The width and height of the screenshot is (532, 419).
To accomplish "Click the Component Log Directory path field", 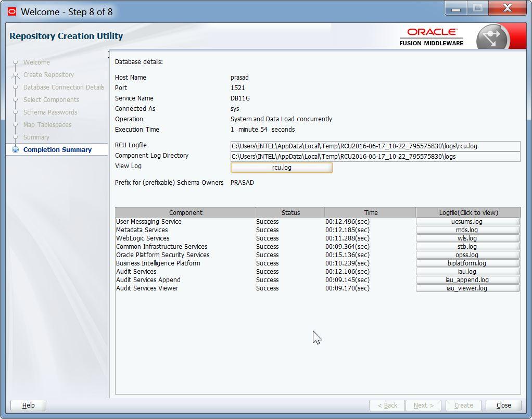I will pos(375,157).
